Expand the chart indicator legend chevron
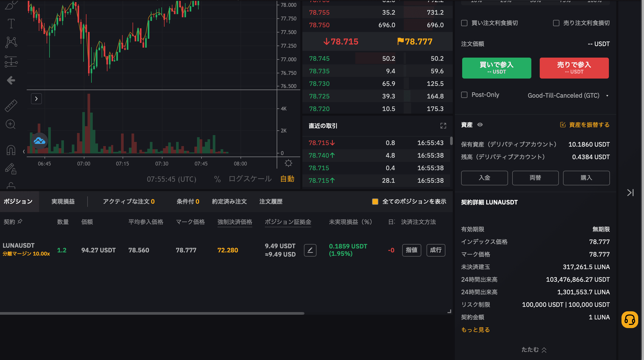 tap(36, 99)
